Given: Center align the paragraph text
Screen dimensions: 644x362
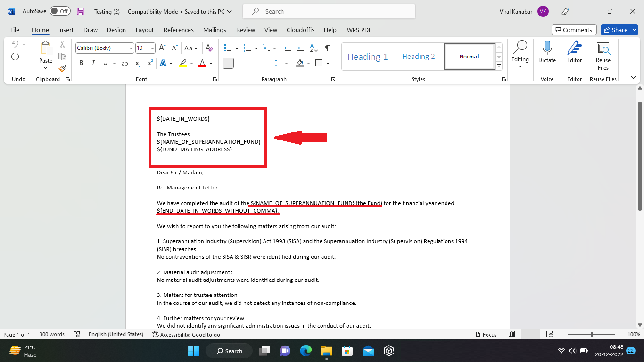Looking at the screenshot, I should click(240, 63).
